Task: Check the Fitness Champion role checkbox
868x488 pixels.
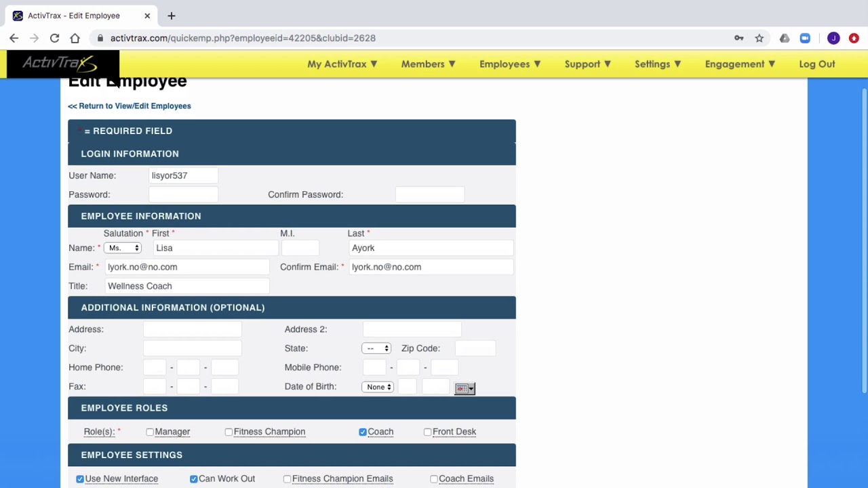Action: pos(229,432)
